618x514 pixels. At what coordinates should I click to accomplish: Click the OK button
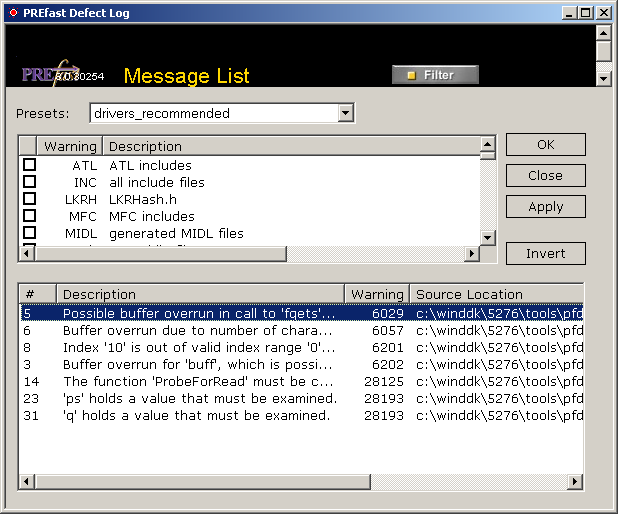point(546,145)
